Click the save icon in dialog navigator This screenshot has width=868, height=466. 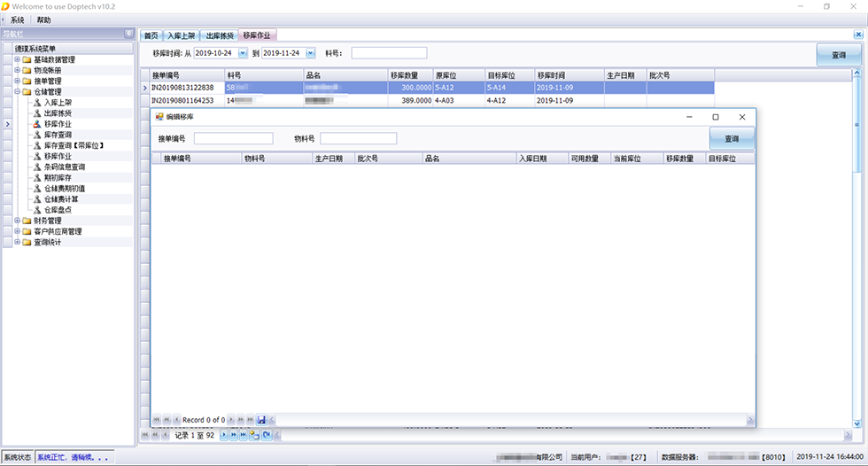pos(261,419)
